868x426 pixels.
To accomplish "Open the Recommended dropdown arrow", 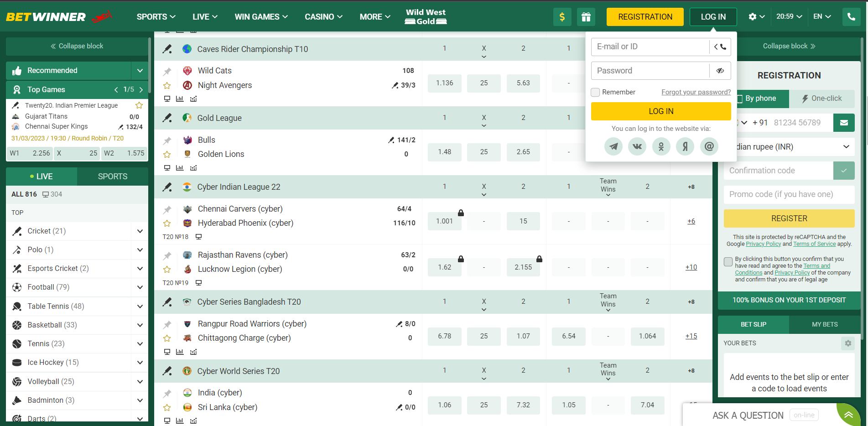I will point(140,71).
